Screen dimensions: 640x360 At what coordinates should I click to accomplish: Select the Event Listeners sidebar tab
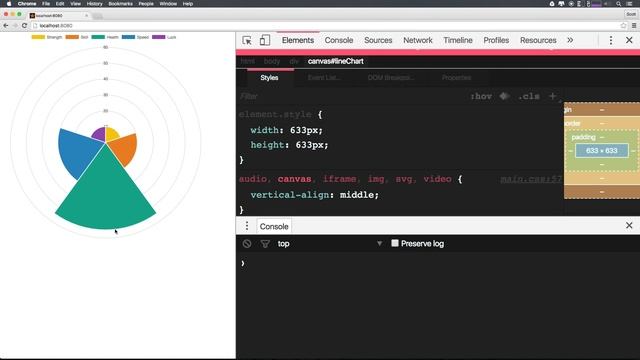coord(324,78)
